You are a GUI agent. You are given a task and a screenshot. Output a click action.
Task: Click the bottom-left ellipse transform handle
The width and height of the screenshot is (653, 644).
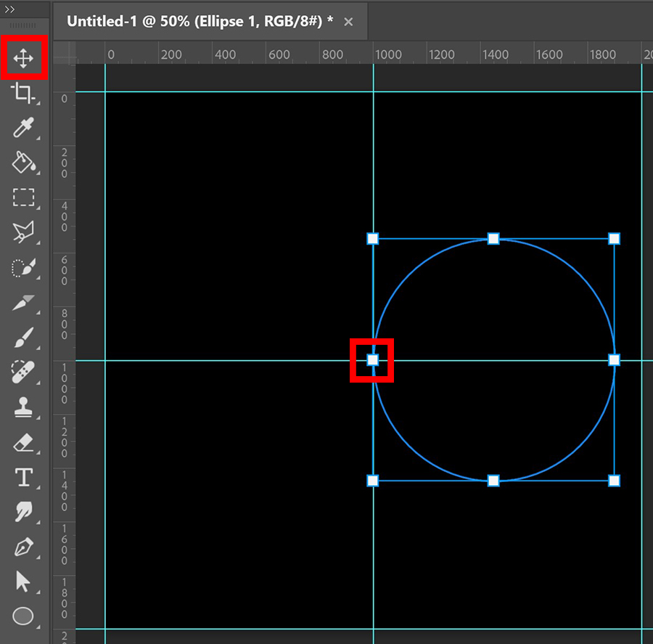(373, 481)
